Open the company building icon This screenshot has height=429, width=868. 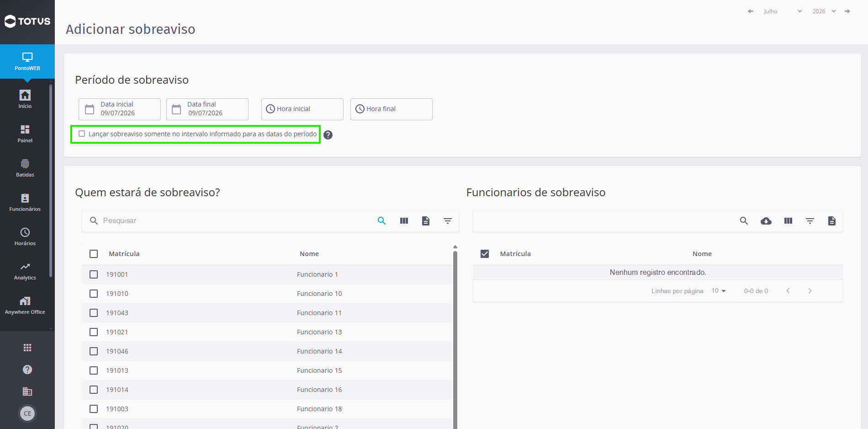pos(27,391)
